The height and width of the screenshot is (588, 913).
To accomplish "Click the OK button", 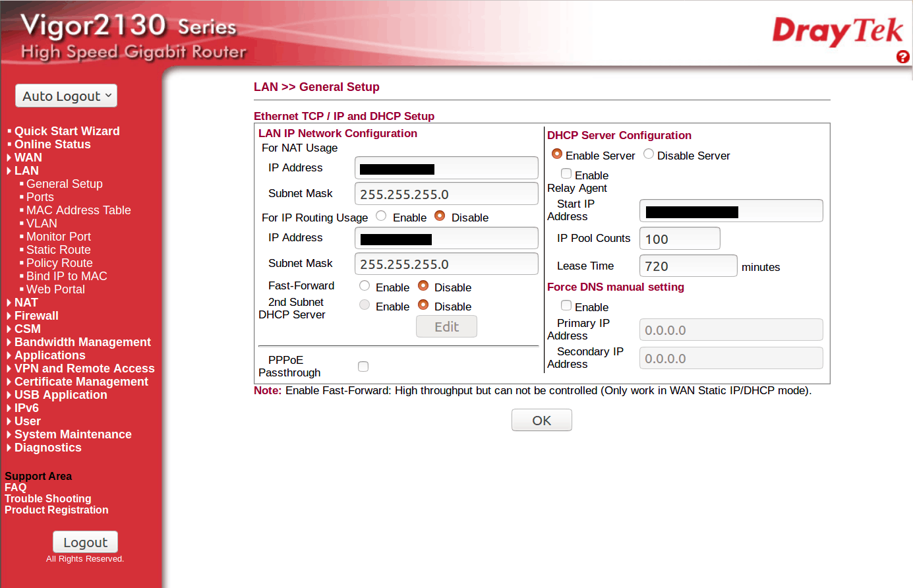I will [x=542, y=420].
